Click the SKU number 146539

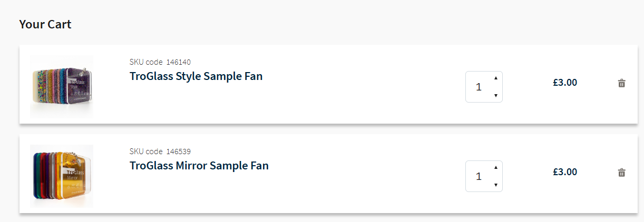(179, 152)
